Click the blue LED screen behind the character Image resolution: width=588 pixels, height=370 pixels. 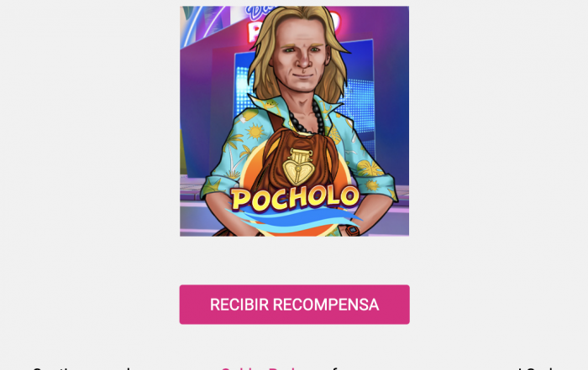360,90
